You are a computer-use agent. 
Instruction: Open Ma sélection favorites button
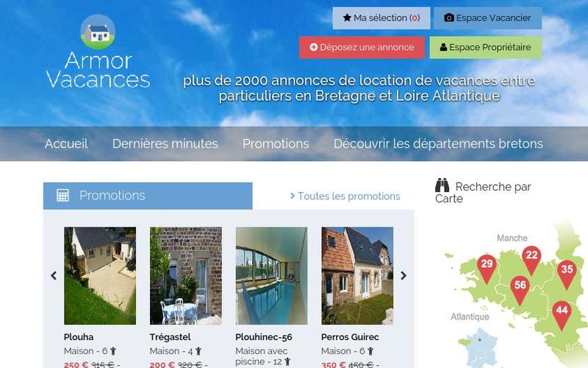(x=381, y=18)
